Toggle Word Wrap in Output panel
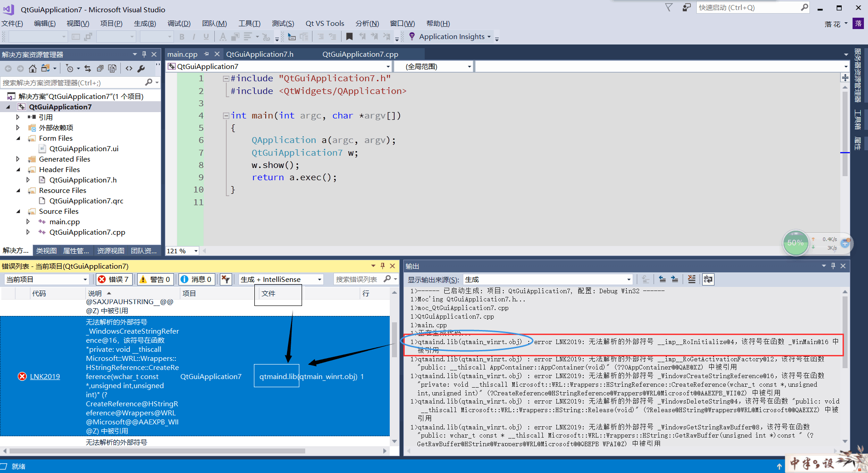 point(708,279)
